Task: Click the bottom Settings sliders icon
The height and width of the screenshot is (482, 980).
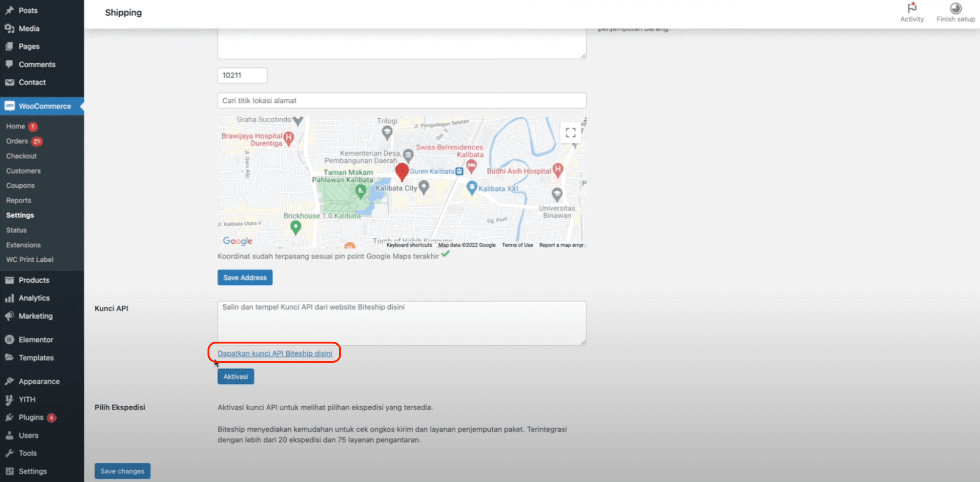Action: [9, 471]
